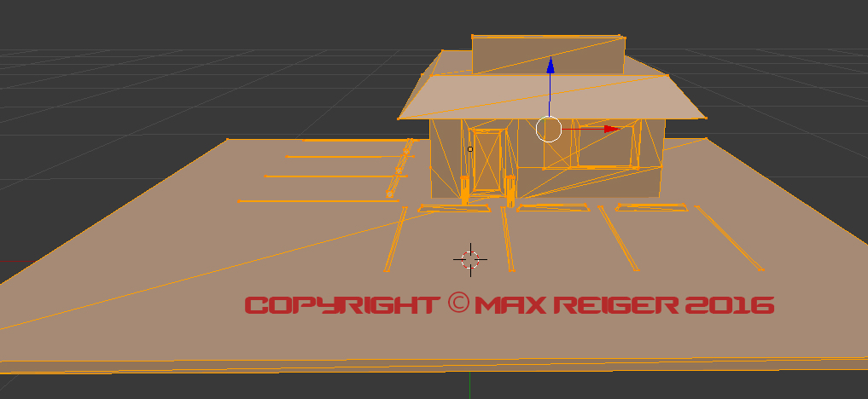
Task: Click the red X-axis manipulator arrow
Action: [x=611, y=129]
